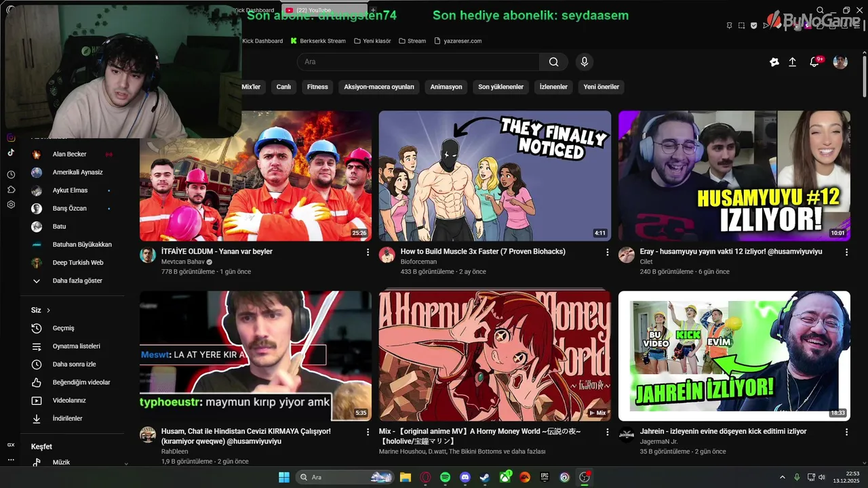Click the Windows taskbar Ara search box
Image resolution: width=868 pixels, height=488 pixels.
click(344, 477)
